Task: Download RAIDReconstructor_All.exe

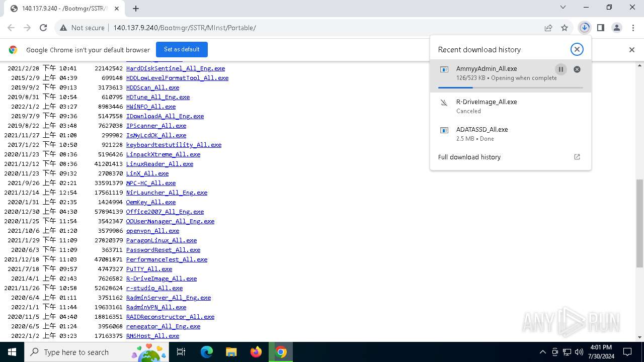Action: [170, 317]
